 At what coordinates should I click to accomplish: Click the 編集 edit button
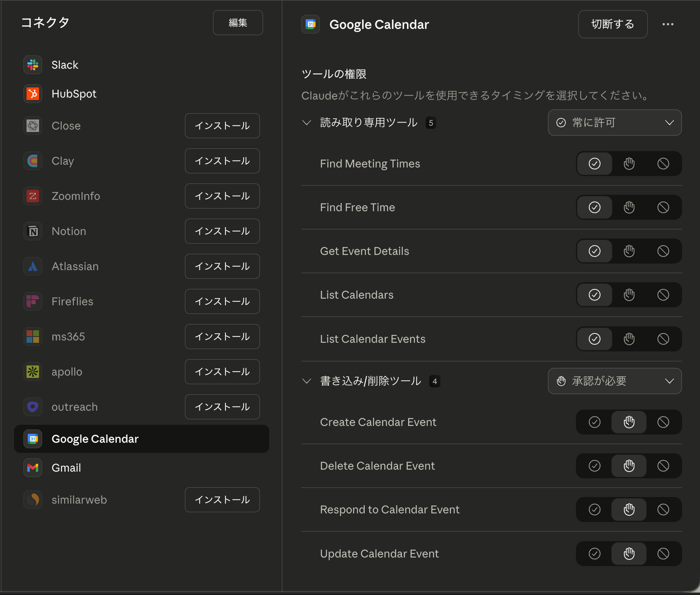[x=238, y=23]
